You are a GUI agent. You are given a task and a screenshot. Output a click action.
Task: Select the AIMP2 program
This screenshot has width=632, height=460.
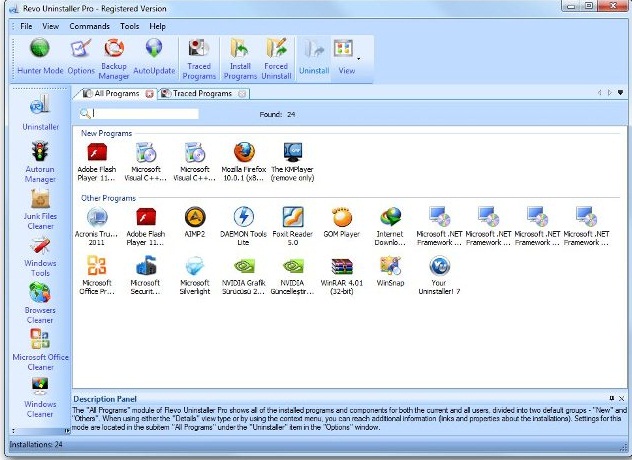tap(195, 223)
